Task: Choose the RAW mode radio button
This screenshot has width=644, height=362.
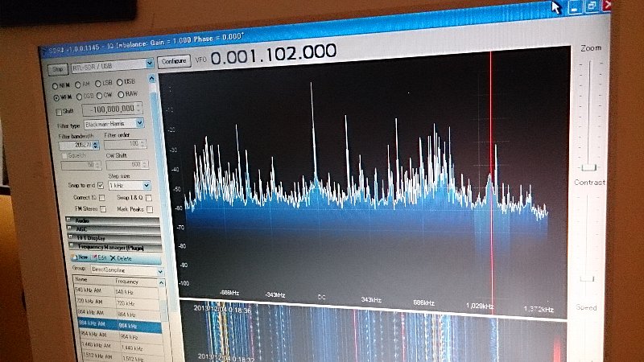Action: 121,94
